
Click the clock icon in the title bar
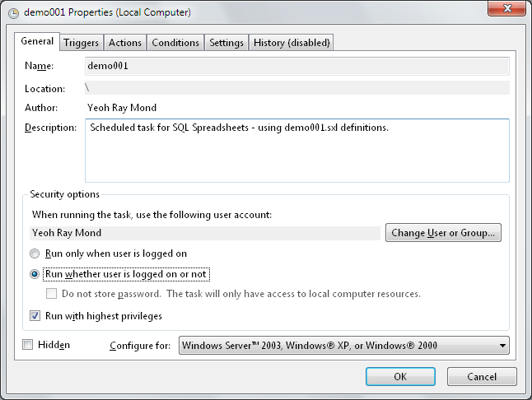pyautogui.click(x=13, y=12)
